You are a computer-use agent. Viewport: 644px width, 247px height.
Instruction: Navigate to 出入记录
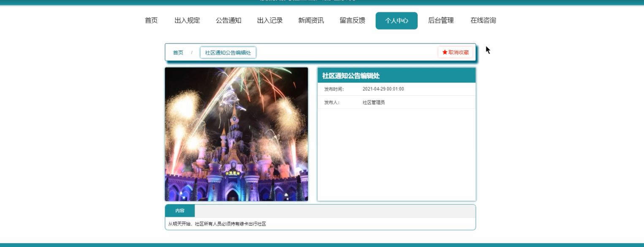pos(270,20)
